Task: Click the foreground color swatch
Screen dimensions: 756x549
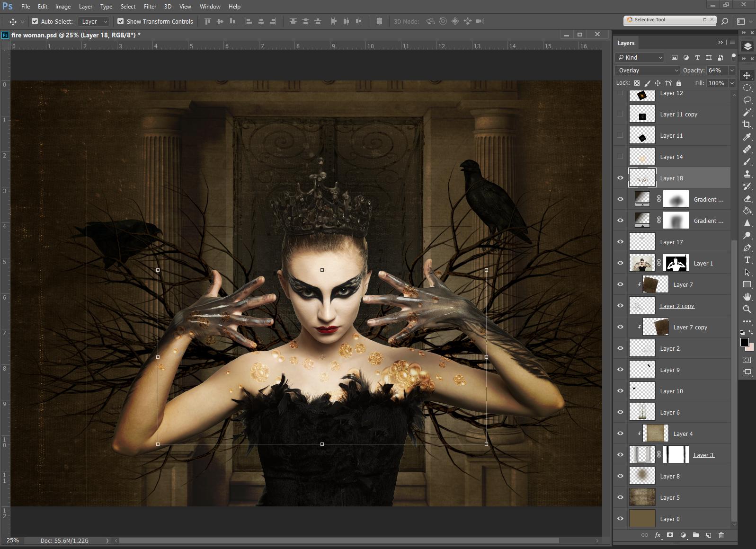Action: (x=744, y=342)
